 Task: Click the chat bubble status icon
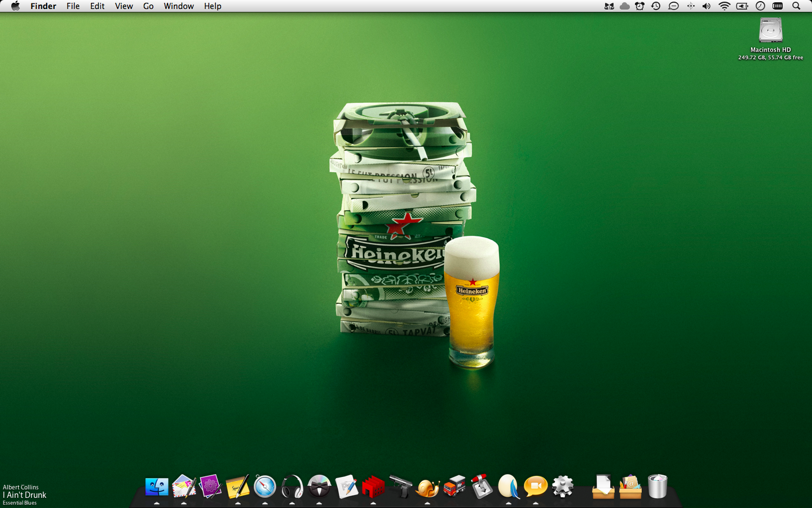673,6
